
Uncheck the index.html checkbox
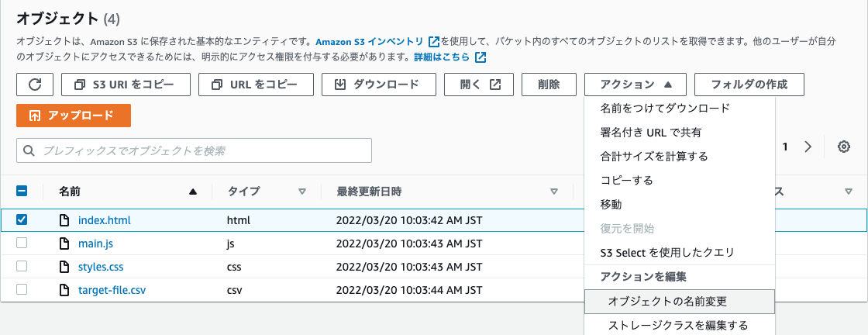[22, 219]
